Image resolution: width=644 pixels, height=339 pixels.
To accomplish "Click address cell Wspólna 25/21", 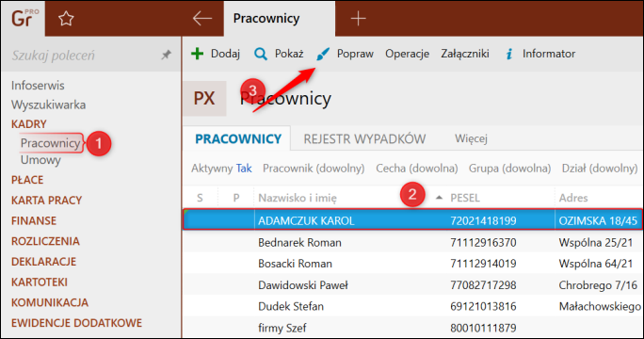I will [596, 242].
